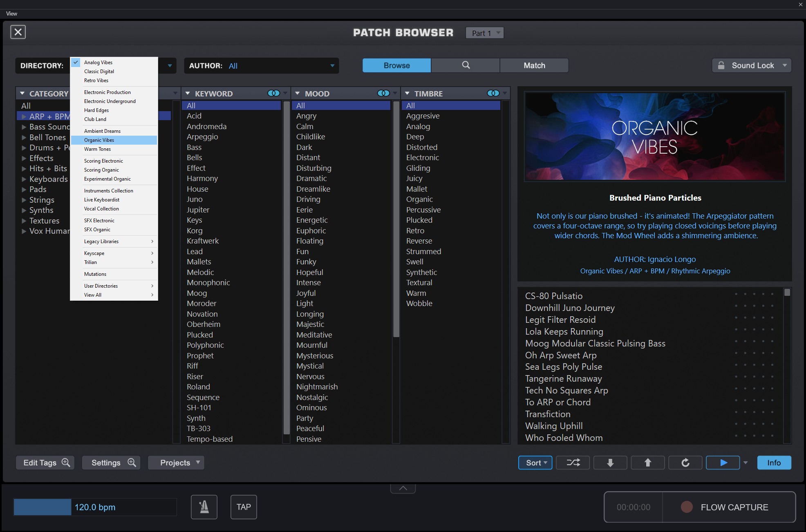This screenshot has width=806, height=532.
Task: Click the Info button
Action: pos(774,463)
